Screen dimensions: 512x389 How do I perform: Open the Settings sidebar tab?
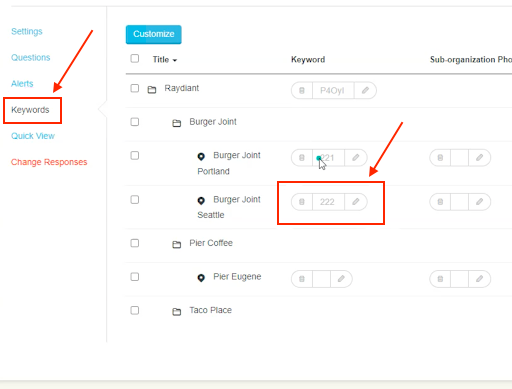27,31
